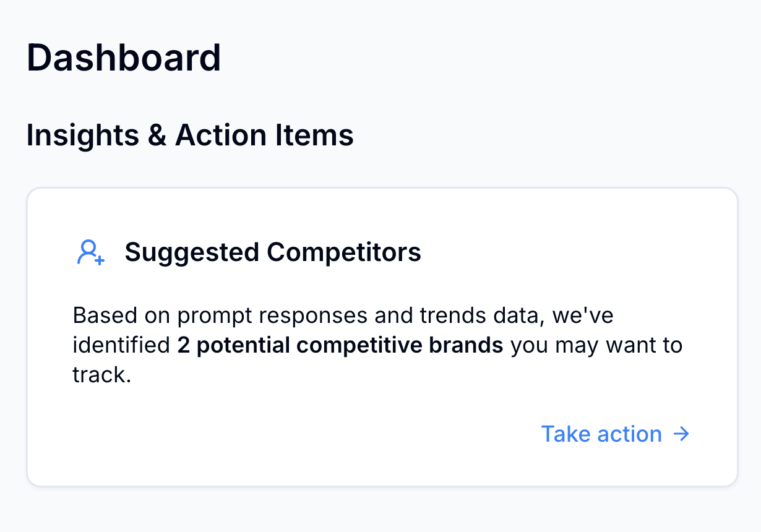Image resolution: width=761 pixels, height=532 pixels.
Task: Select the Dashboard page heading
Action: tap(124, 58)
